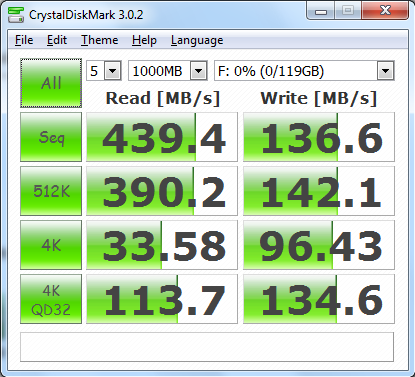The image size is (415, 377).
Task: Open the Edit menu
Action: coord(57,40)
